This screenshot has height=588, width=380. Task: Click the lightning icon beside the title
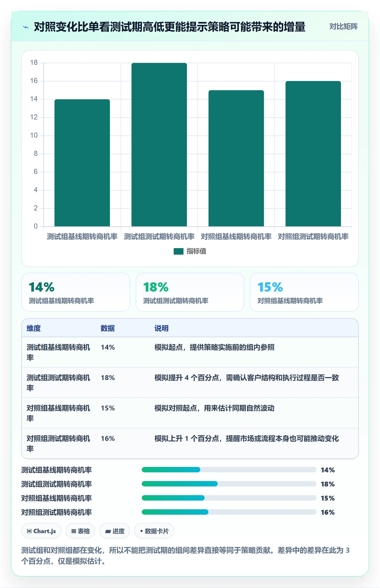click(26, 27)
